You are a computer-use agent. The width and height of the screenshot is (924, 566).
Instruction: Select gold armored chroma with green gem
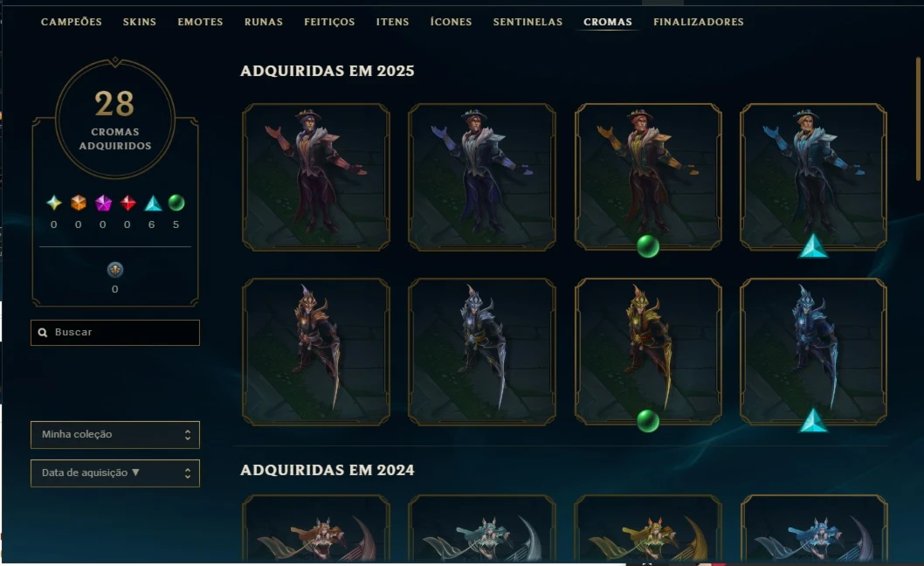(648, 352)
